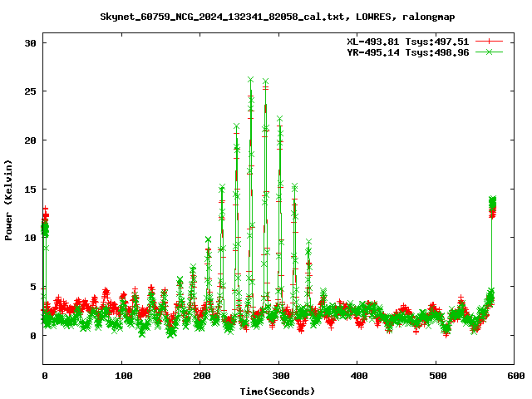Viewport: 532px width, 399px height.
Task: Click the calibration spike at the plot's right end
Action: (492, 207)
